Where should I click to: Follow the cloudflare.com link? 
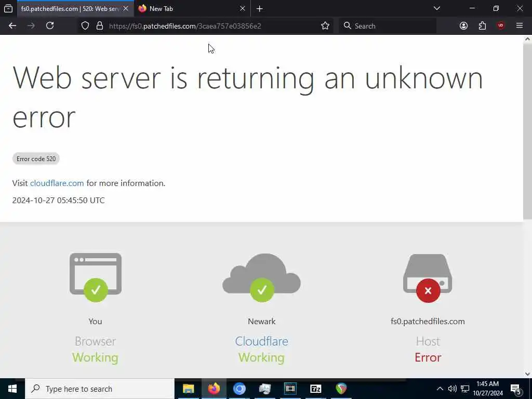(x=57, y=183)
